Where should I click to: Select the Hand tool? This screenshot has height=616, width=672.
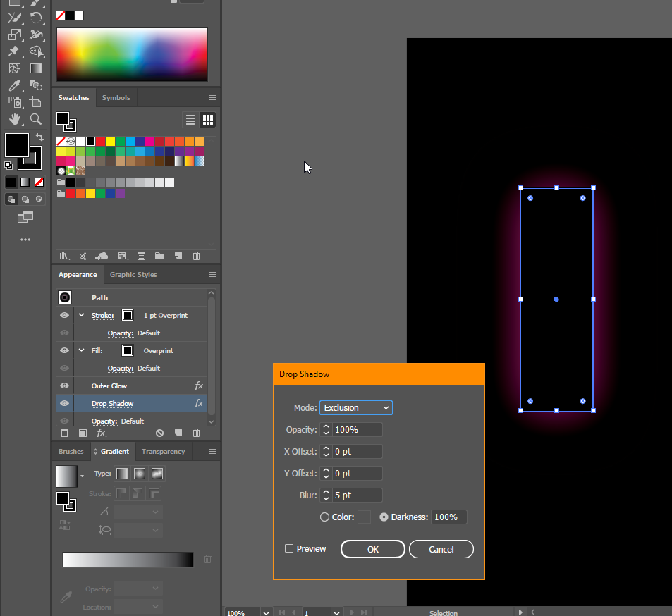pos(15,120)
